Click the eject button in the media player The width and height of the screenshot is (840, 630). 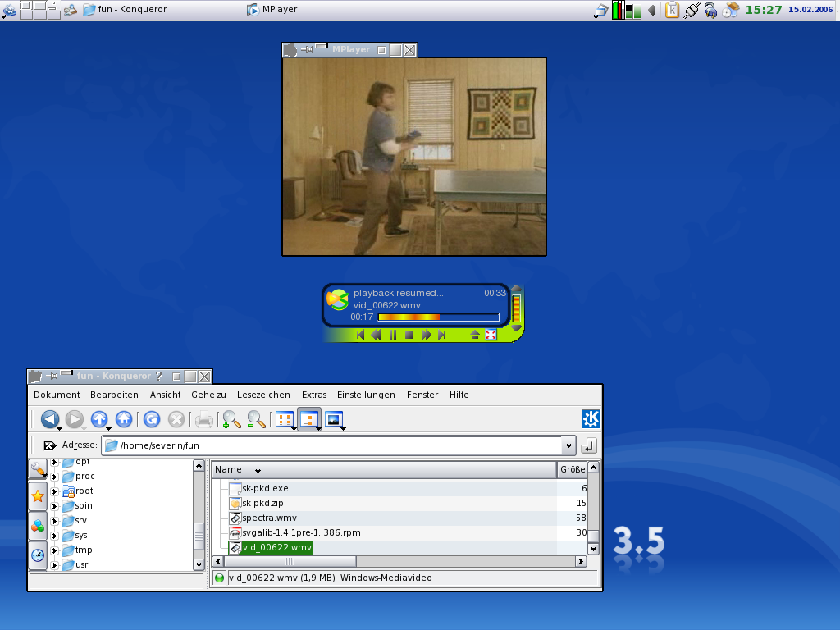[x=475, y=335]
